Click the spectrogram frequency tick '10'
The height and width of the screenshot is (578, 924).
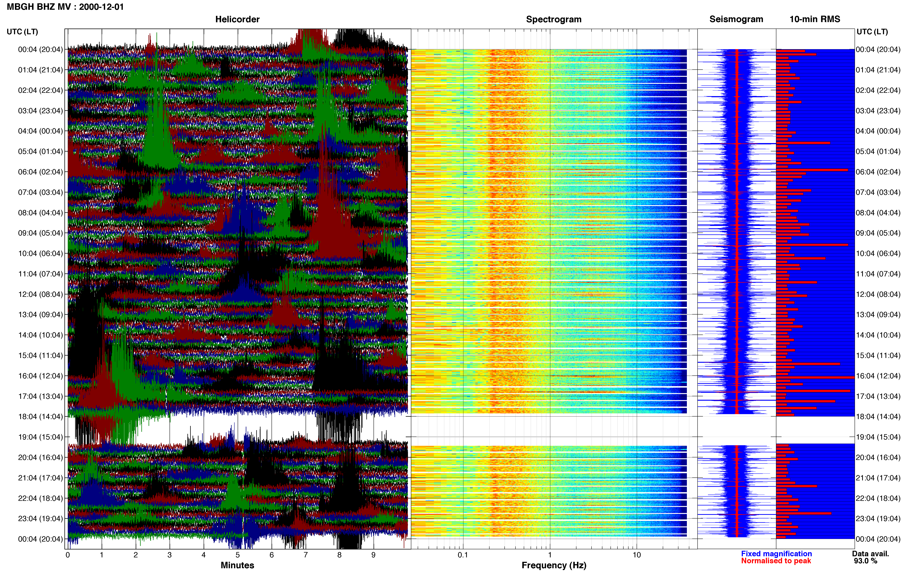coord(637,555)
